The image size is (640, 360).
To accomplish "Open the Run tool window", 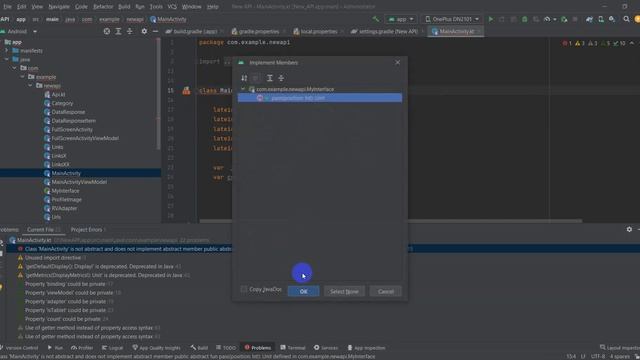I will (55, 348).
